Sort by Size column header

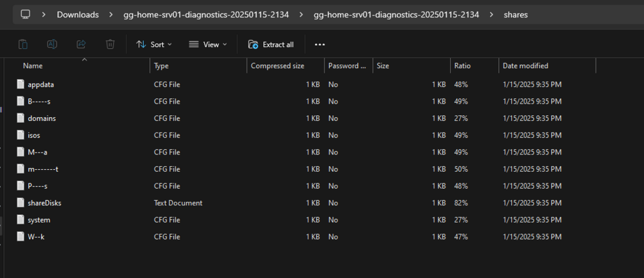(383, 66)
